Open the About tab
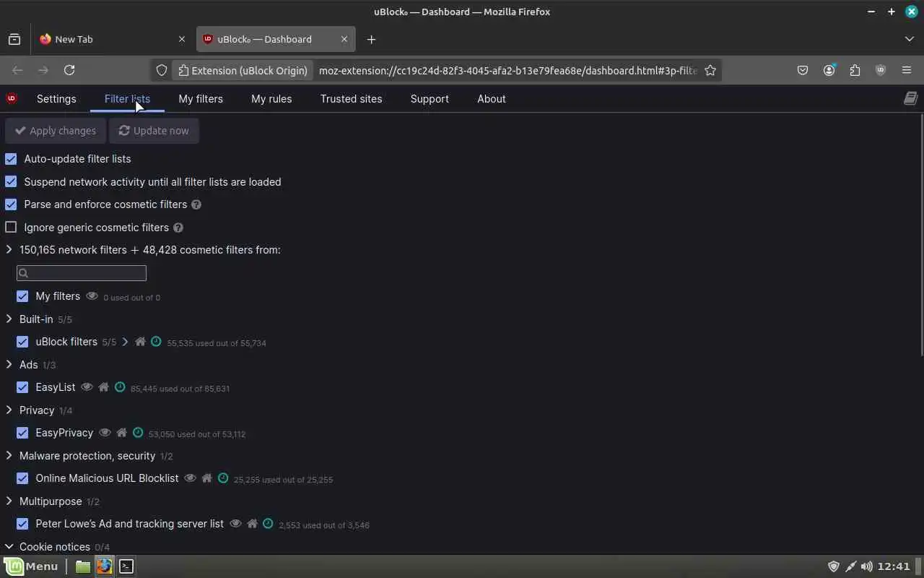 point(492,99)
